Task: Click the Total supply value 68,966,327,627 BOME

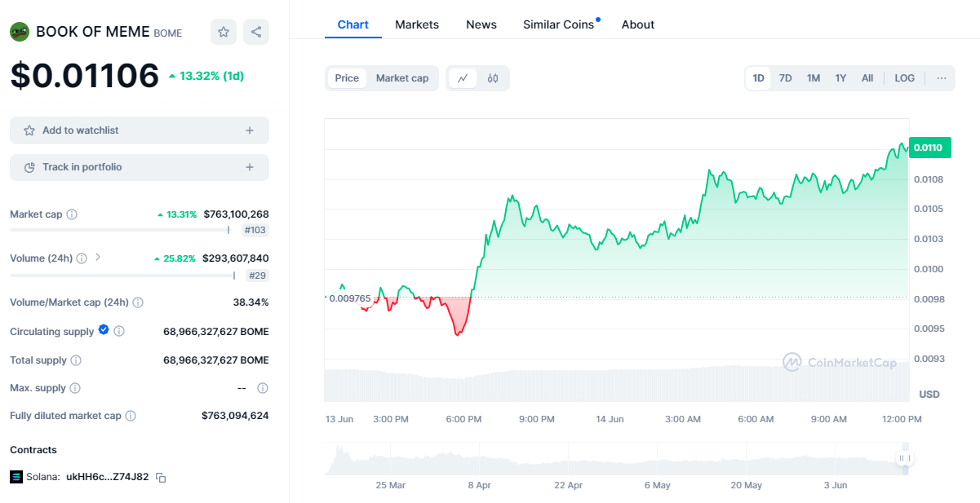Action: [216, 360]
